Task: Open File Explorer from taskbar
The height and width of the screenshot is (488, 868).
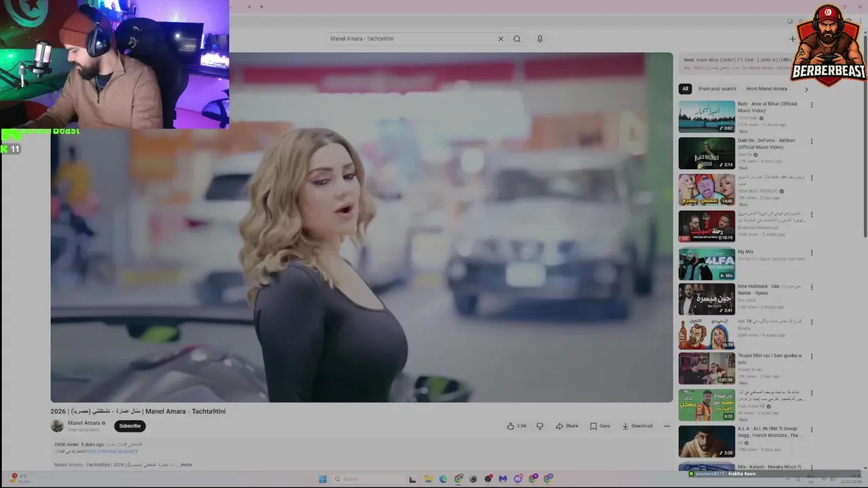Action: [427, 479]
